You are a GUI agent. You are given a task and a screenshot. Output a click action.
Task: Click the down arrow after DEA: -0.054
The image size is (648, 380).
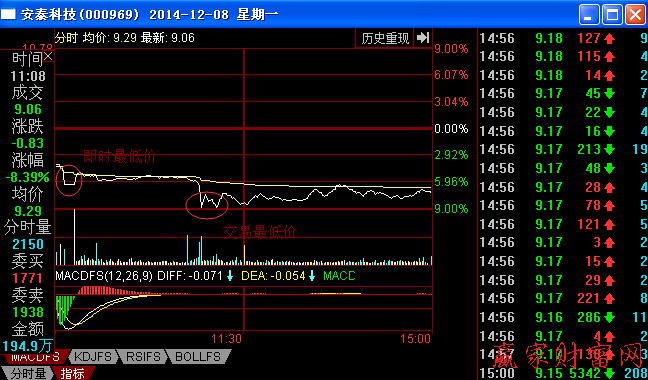[x=312, y=276]
